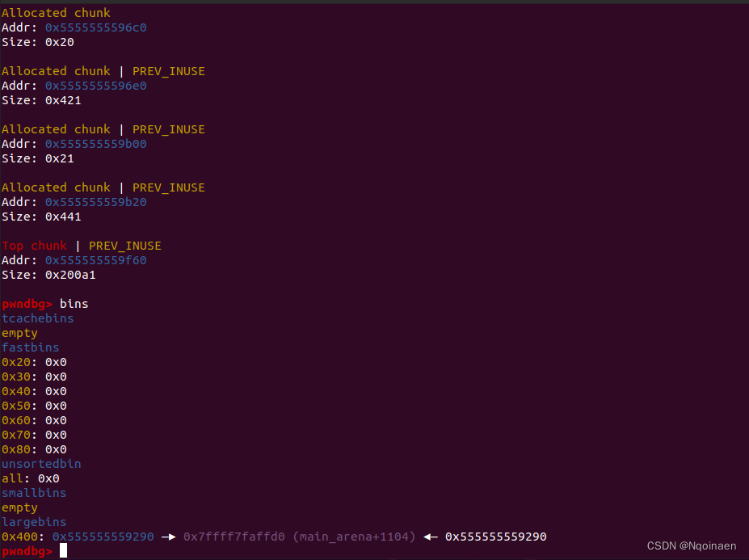Click the all: 0x0 unsortedbin entry

pos(28,478)
